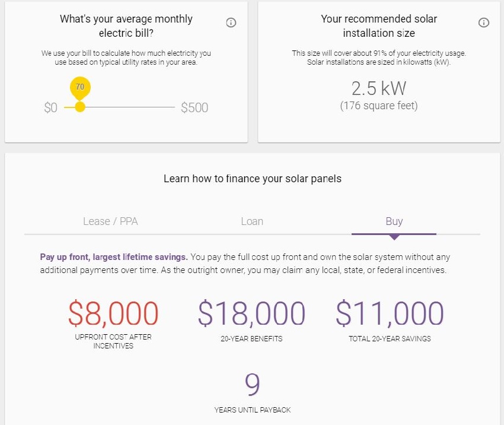This screenshot has width=504, height=425.
Task: Click info icon beside recommended installation size
Action: [483, 23]
